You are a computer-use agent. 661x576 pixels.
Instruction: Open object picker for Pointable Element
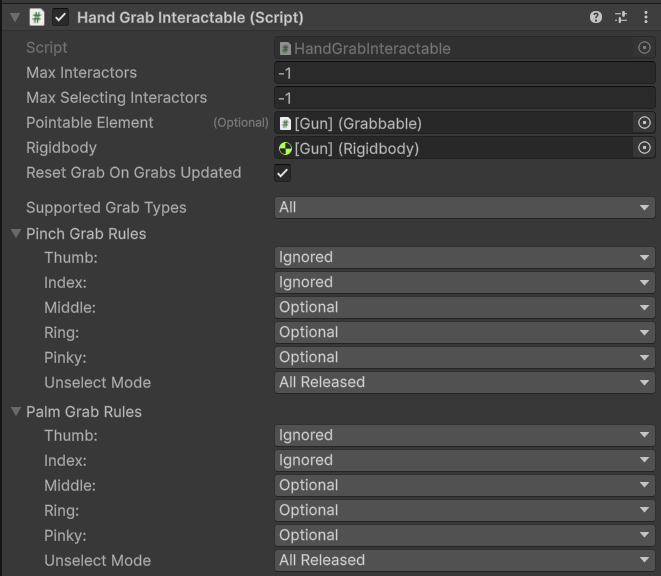click(644, 123)
